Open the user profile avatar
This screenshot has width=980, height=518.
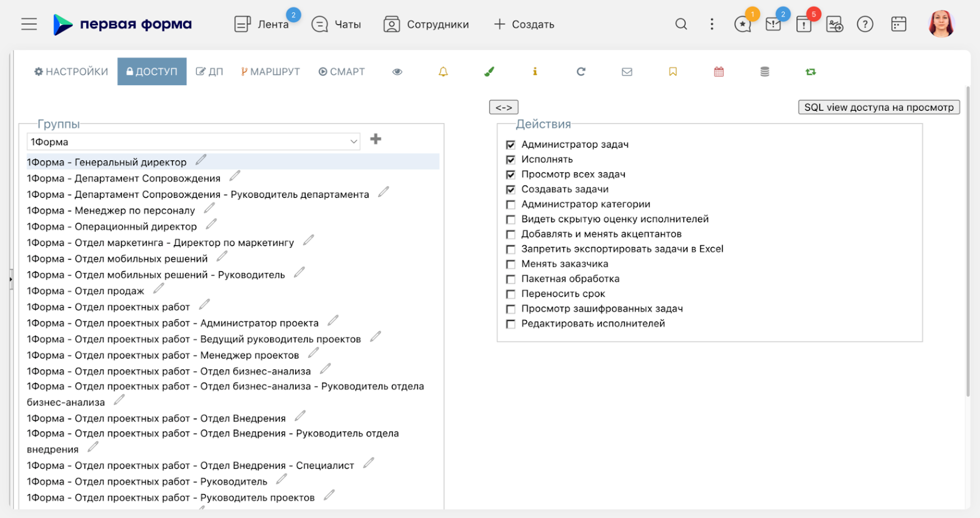point(941,24)
